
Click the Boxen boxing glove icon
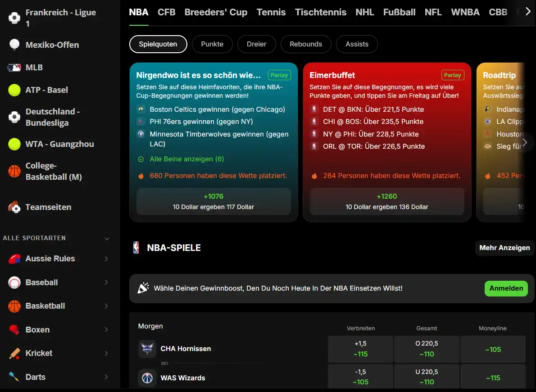tap(14, 329)
